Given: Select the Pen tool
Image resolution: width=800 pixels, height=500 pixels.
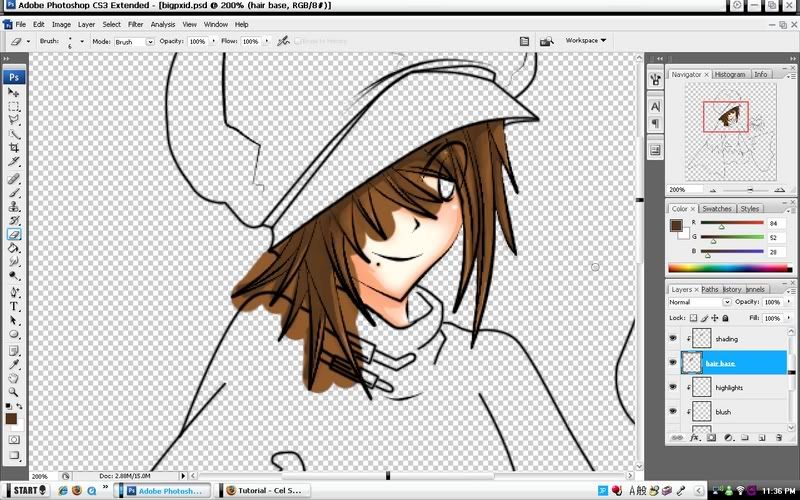Looking at the screenshot, I should 13,293.
